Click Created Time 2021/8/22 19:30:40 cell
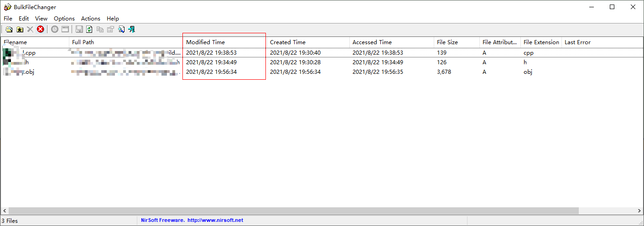The image size is (644, 226). pyautogui.click(x=295, y=53)
